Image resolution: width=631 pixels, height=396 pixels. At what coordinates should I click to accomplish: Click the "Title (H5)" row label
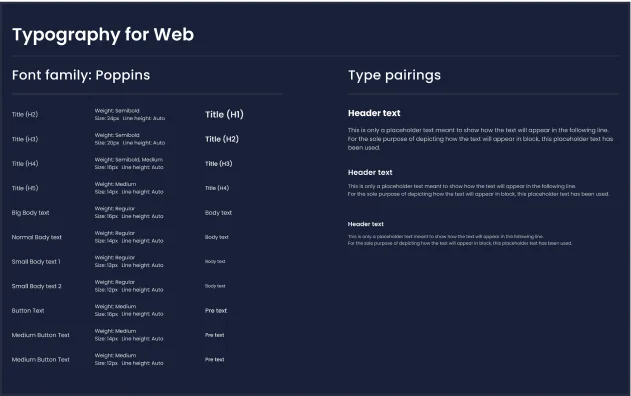25,188
